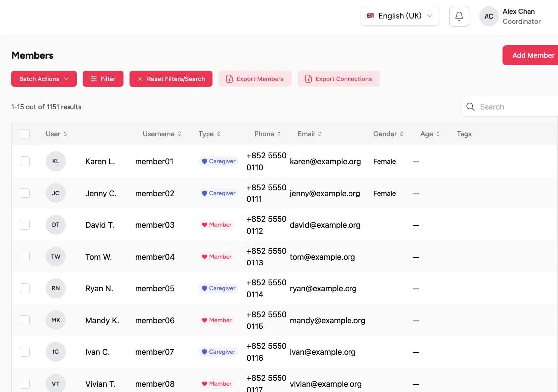Viewport: 558px width, 392px height.
Task: Click the UK flag icon
Action: [370, 16]
